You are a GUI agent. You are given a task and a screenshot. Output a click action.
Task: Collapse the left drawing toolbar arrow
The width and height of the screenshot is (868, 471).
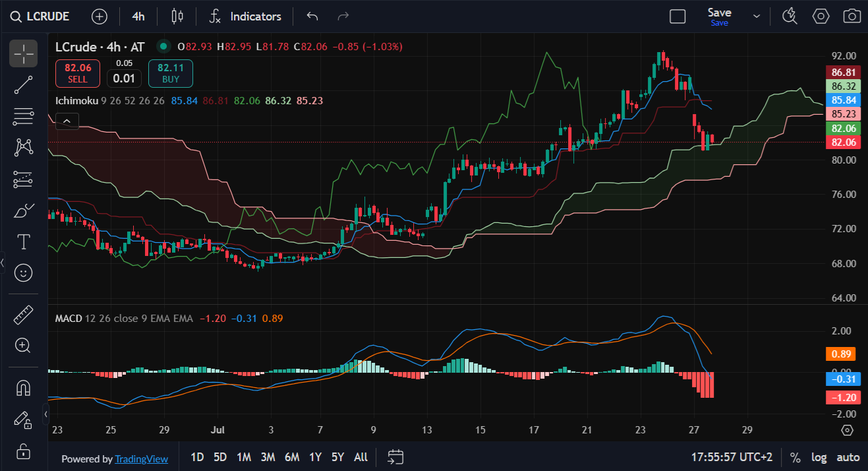point(3,263)
